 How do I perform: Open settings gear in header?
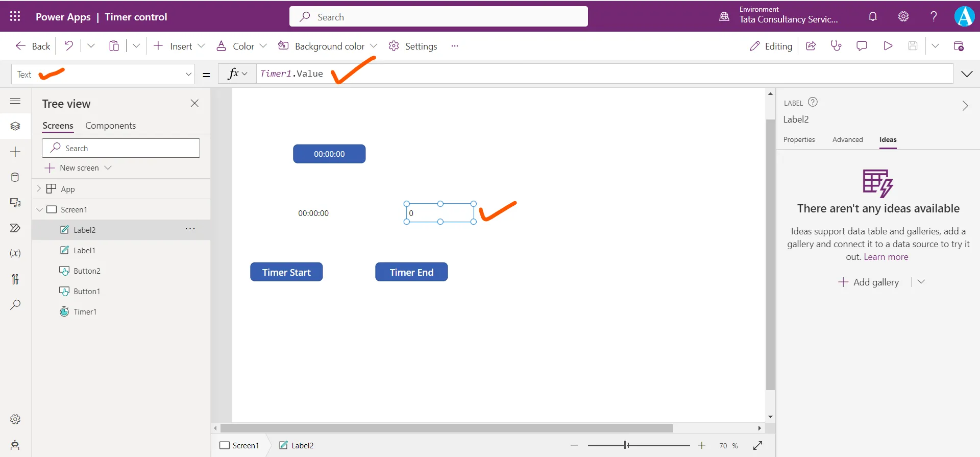[903, 16]
